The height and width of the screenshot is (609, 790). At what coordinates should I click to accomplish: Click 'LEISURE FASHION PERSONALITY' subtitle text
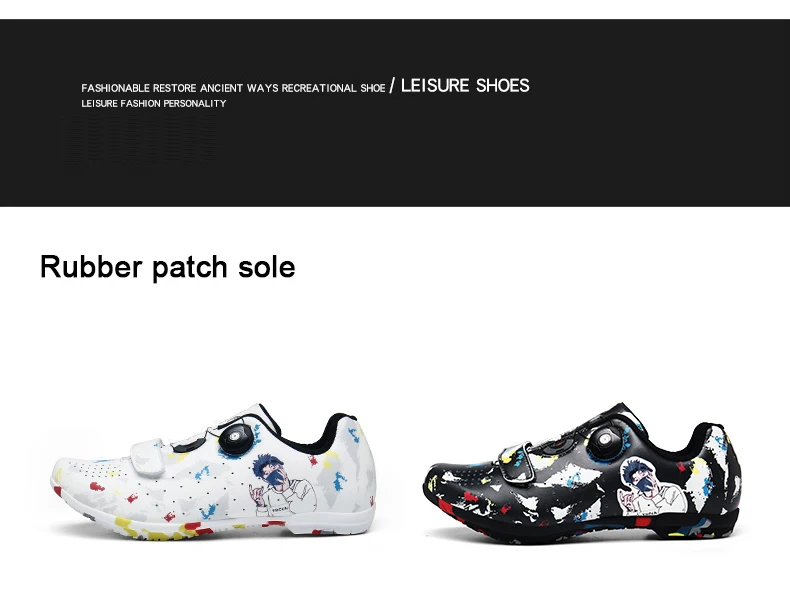[154, 103]
